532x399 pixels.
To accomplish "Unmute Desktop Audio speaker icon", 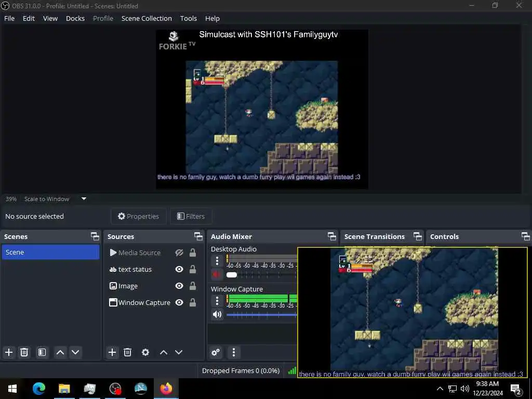I will pyautogui.click(x=217, y=274).
